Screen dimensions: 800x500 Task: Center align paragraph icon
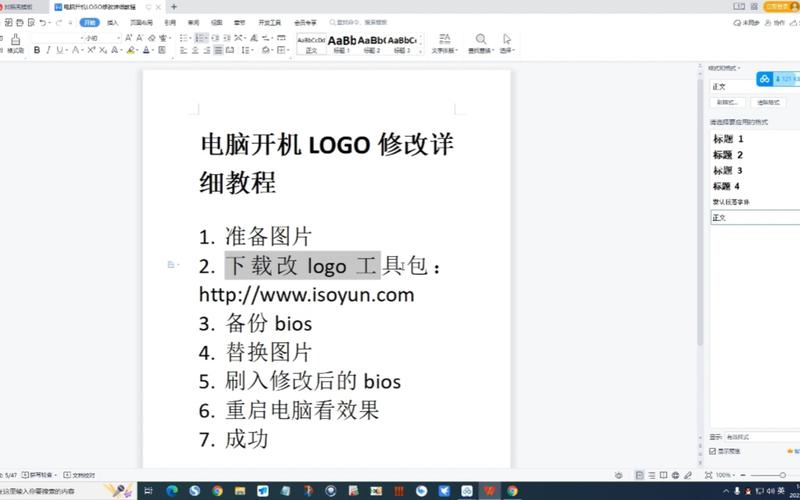tap(195, 50)
